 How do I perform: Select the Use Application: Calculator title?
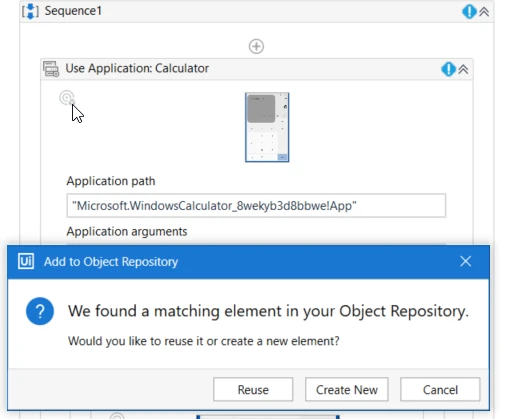[137, 68]
